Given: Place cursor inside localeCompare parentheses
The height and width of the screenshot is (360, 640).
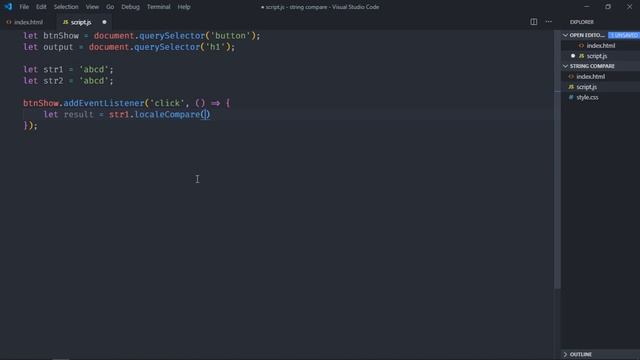Looking at the screenshot, I should coord(205,115).
